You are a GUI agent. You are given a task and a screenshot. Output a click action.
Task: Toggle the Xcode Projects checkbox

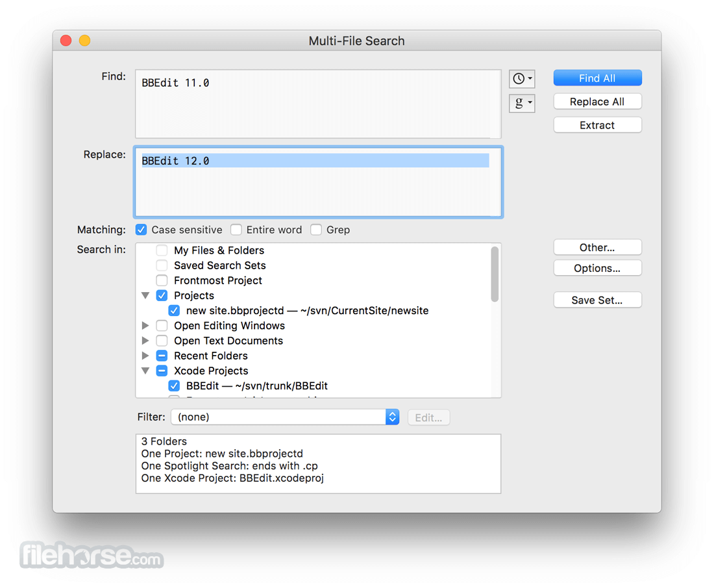coord(162,371)
